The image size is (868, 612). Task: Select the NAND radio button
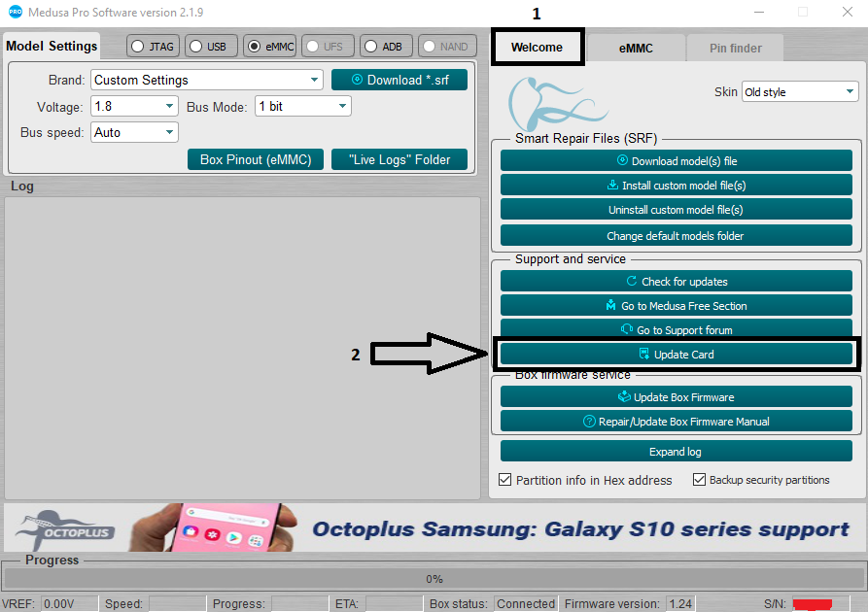click(x=447, y=47)
